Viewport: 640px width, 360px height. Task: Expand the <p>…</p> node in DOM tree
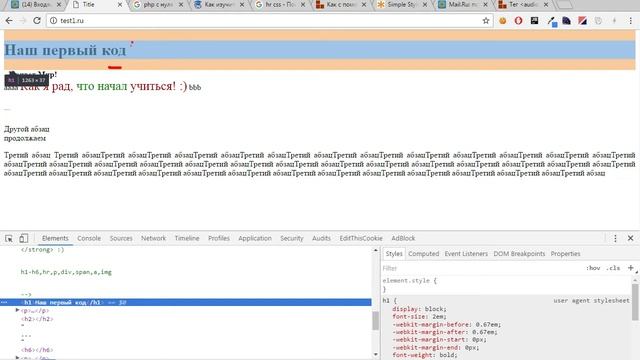pos(18,311)
